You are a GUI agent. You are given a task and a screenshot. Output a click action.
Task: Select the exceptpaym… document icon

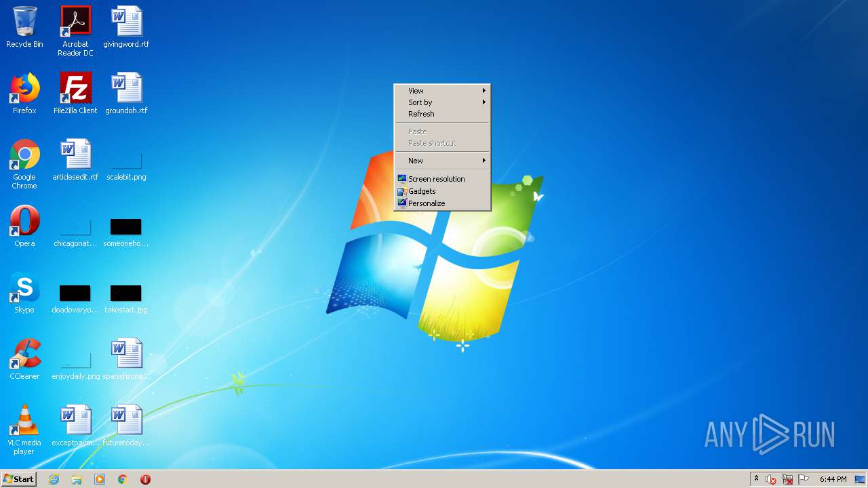coord(75,426)
